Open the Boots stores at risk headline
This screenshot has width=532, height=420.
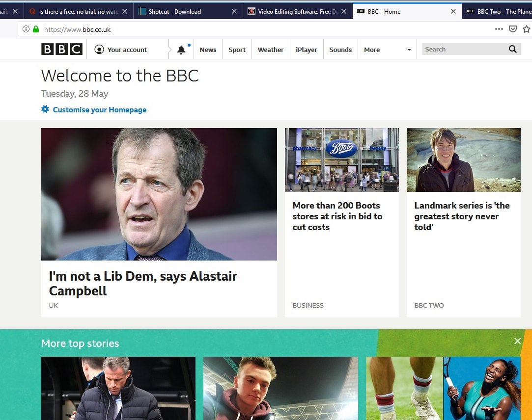pos(337,216)
